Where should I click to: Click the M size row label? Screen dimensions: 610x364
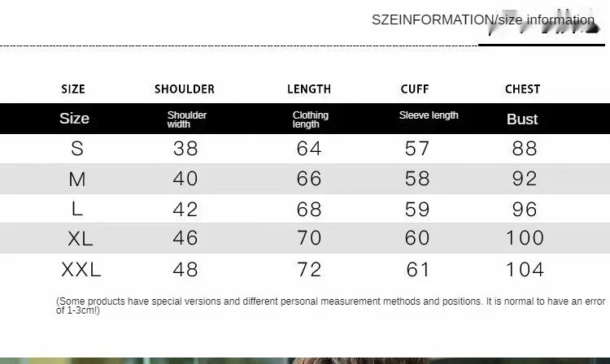[x=77, y=179]
